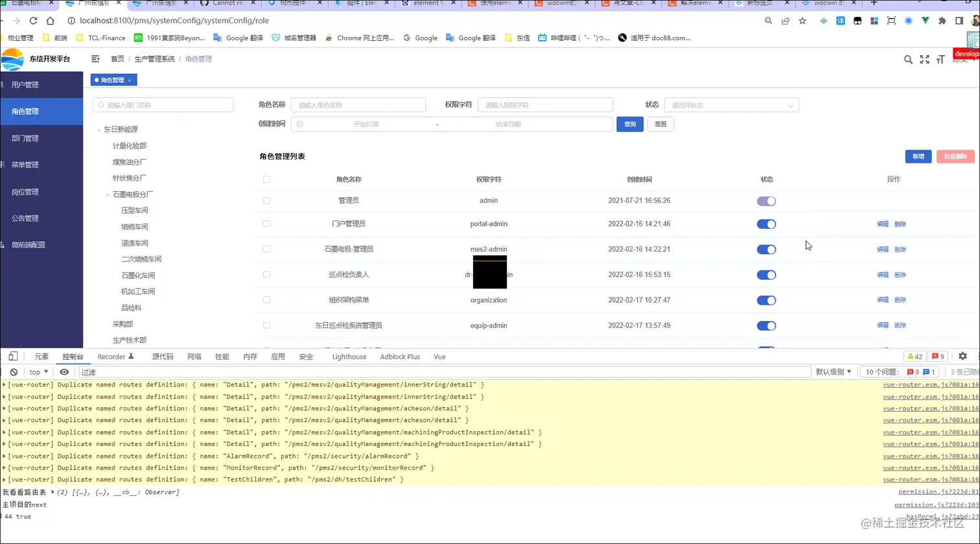The image size is (980, 544).
Task: Disable the 管理员 role status toggle
Action: point(766,201)
